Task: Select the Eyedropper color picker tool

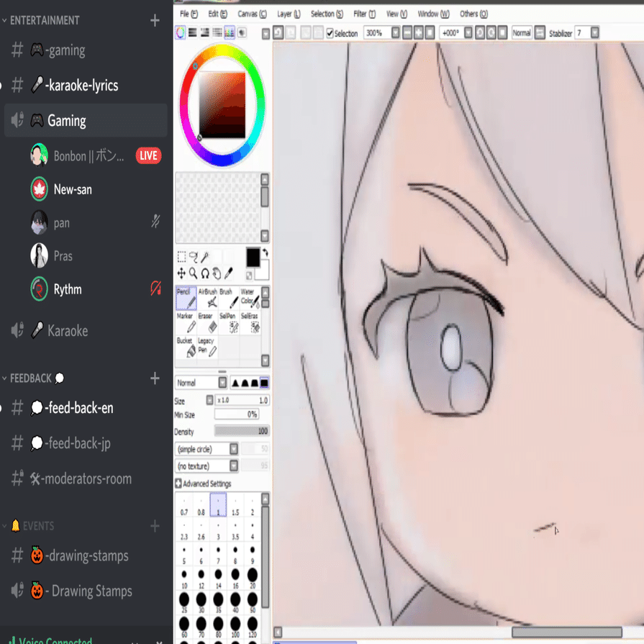Action: click(x=229, y=273)
